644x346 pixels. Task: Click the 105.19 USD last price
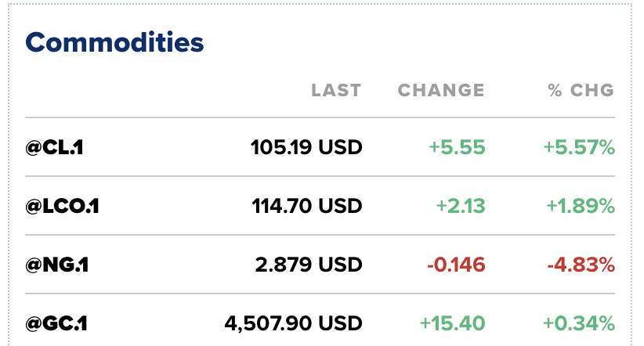306,146
